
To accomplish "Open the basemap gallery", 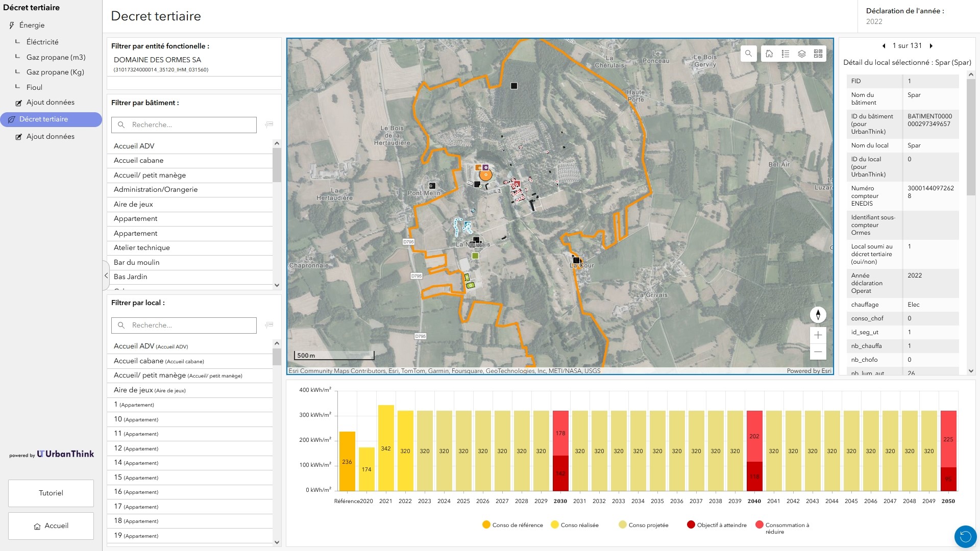I will click(818, 54).
